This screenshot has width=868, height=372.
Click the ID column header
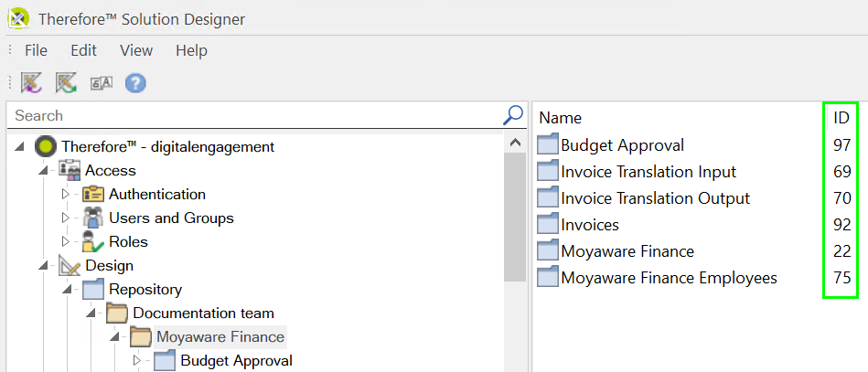(841, 118)
